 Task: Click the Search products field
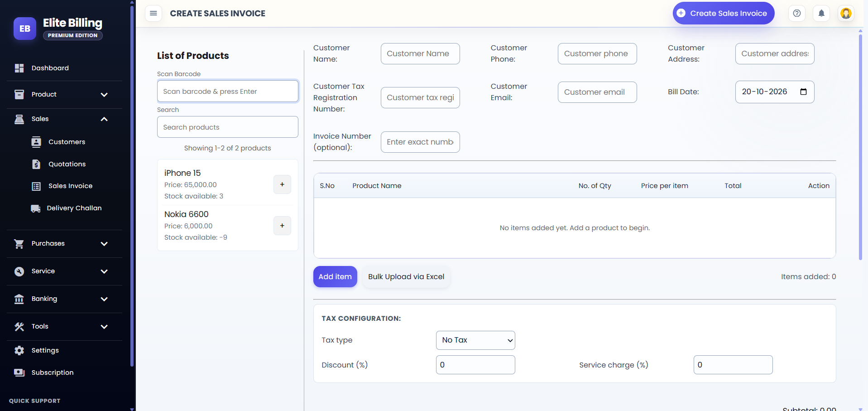point(227,127)
